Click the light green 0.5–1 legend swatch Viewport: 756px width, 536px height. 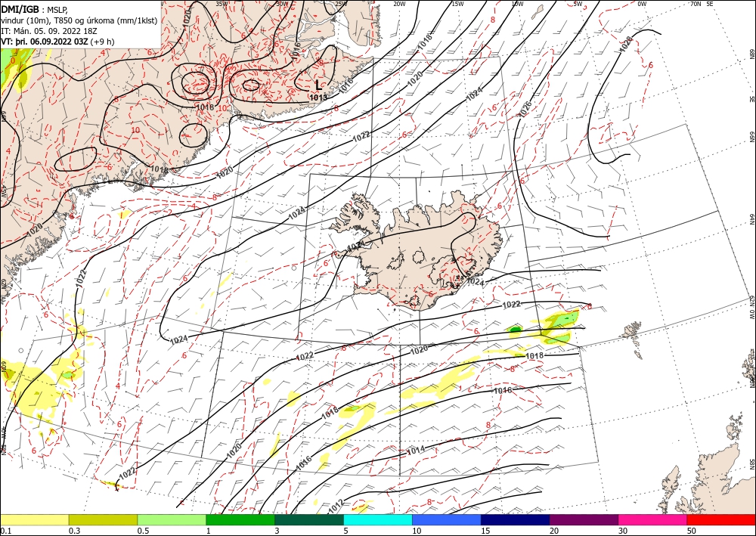coord(172,519)
